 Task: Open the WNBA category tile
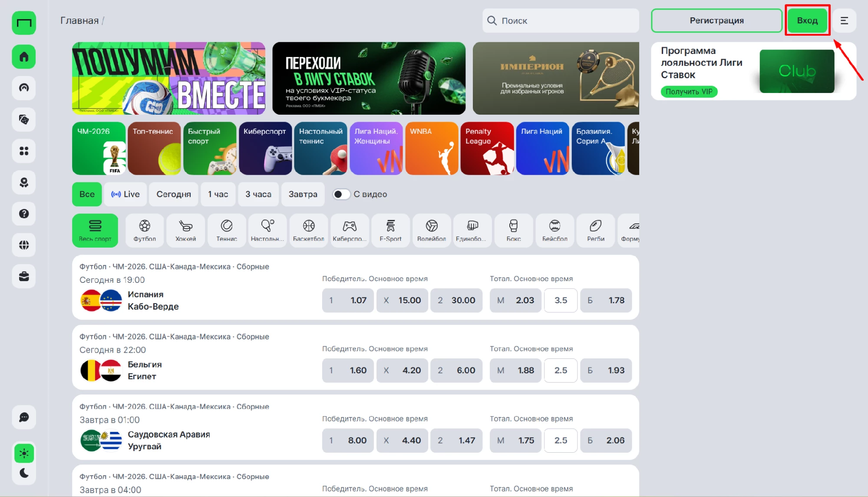coord(432,149)
